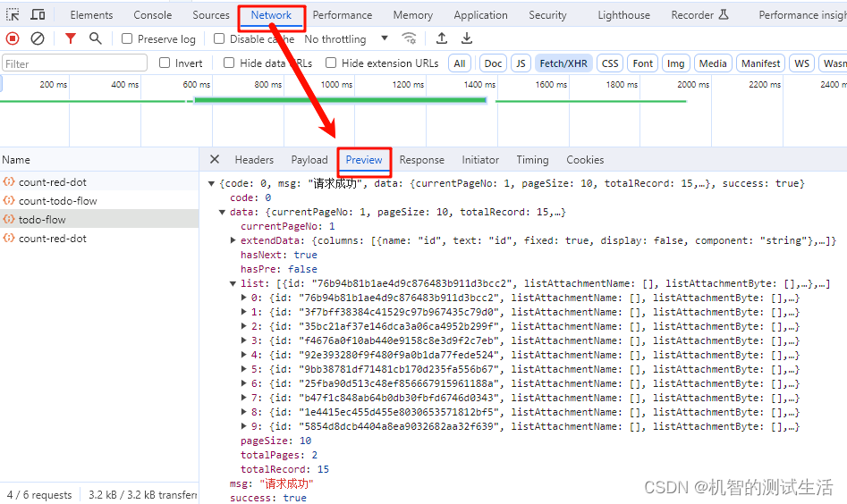847x504 pixels.
Task: Collapse the root response object
Action: coord(212,183)
